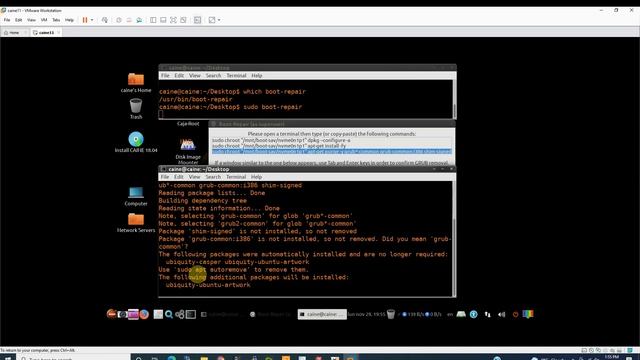Launch the screenshot camera icon in the CAINE panel
The width and height of the screenshot is (640, 360).
(x=122, y=314)
